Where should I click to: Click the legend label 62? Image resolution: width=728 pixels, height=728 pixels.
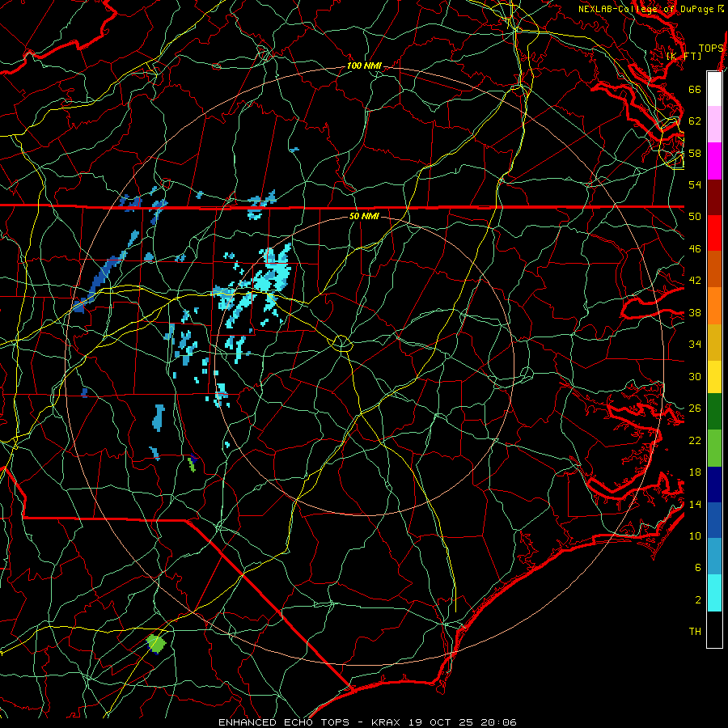(695, 121)
